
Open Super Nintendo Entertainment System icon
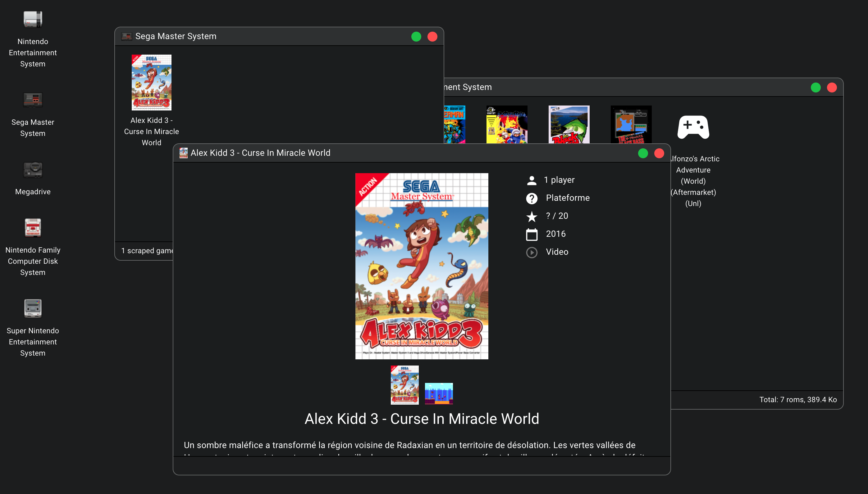(33, 308)
